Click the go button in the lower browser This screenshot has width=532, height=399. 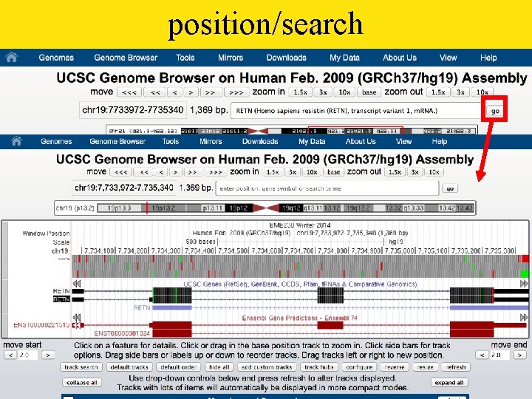pos(450,188)
